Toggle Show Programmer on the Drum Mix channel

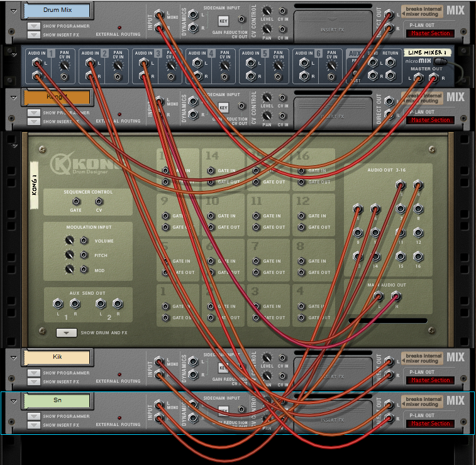(34, 26)
